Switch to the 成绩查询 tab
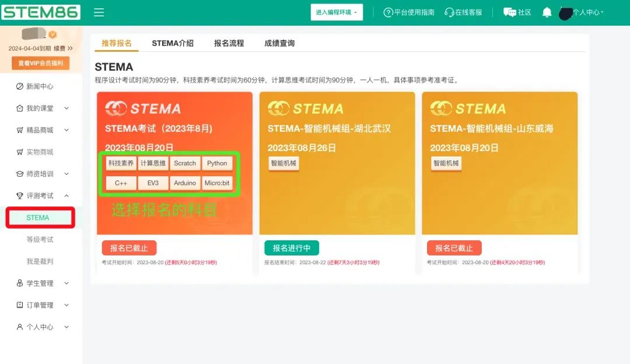The image size is (630, 364). [279, 43]
